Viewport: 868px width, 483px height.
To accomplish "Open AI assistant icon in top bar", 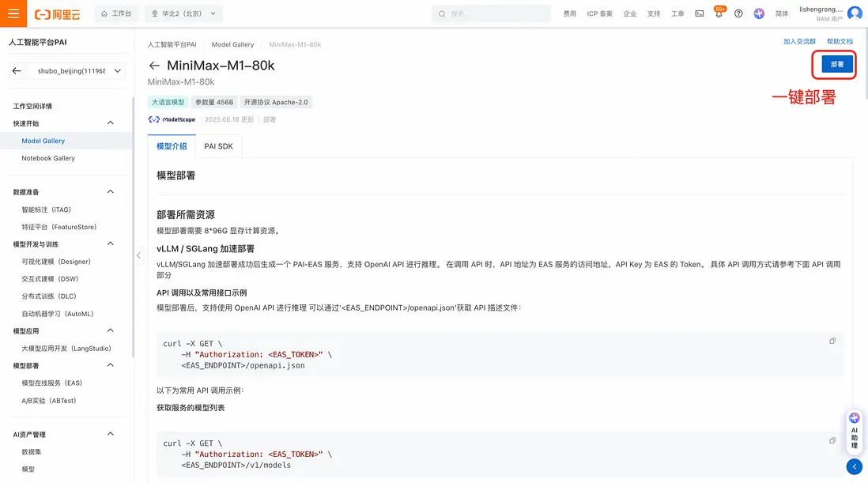I will (759, 13).
